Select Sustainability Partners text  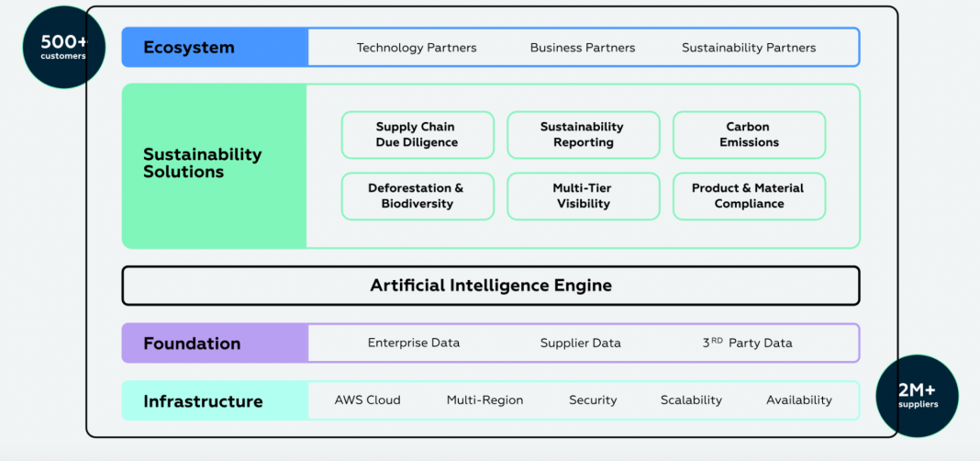749,48
